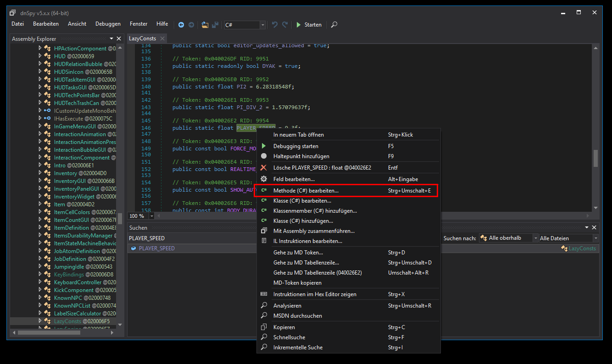Select the LazyConsts item in Assembly Explorer
The image size is (612, 364).
coord(67,321)
